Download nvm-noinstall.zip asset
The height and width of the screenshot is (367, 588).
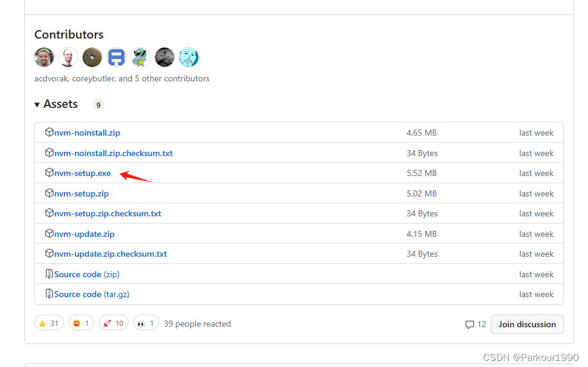[x=87, y=133]
